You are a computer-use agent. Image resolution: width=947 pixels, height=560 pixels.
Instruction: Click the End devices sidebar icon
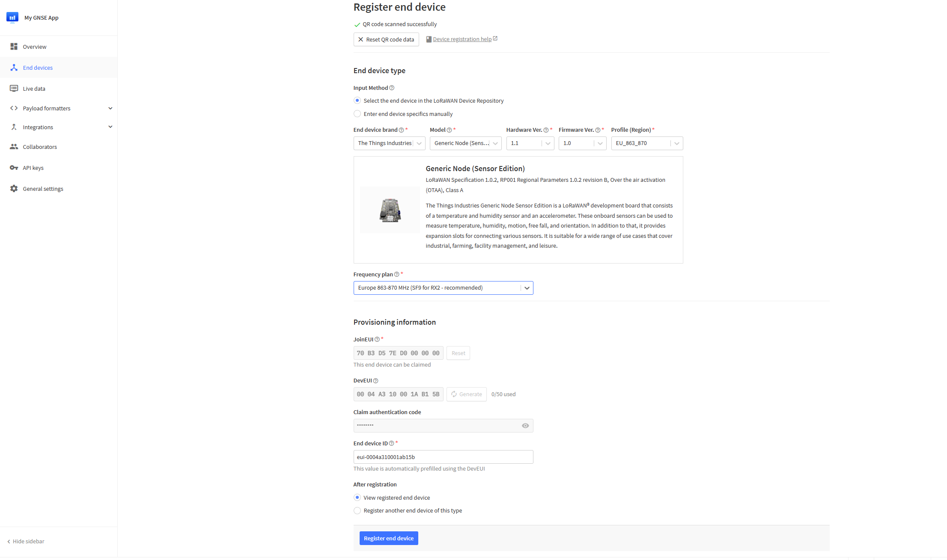(14, 67)
